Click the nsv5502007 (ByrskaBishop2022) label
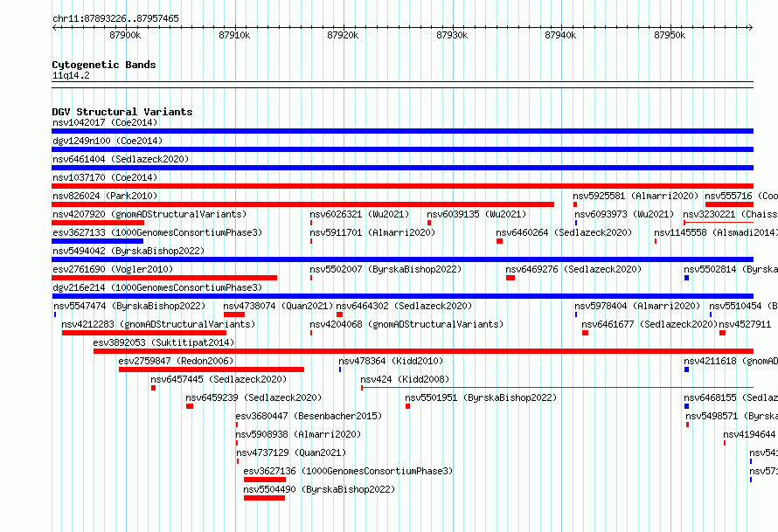This screenshot has height=532, width=778. [386, 269]
